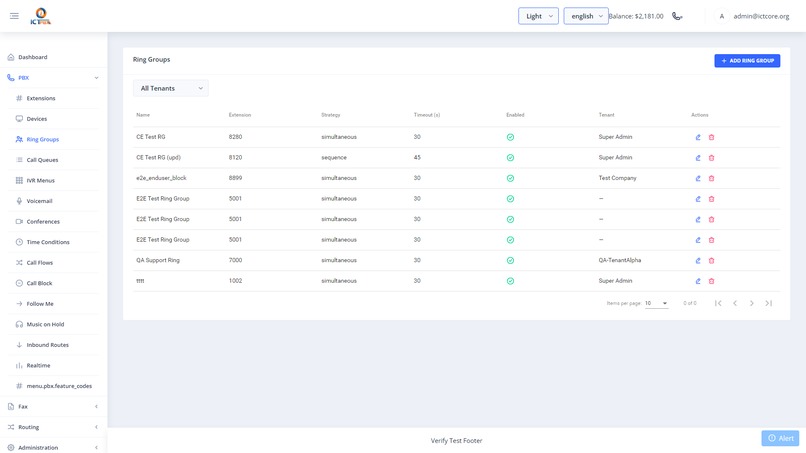Edit the ring group with extension 1002
The height and width of the screenshot is (453, 806).
(x=698, y=281)
